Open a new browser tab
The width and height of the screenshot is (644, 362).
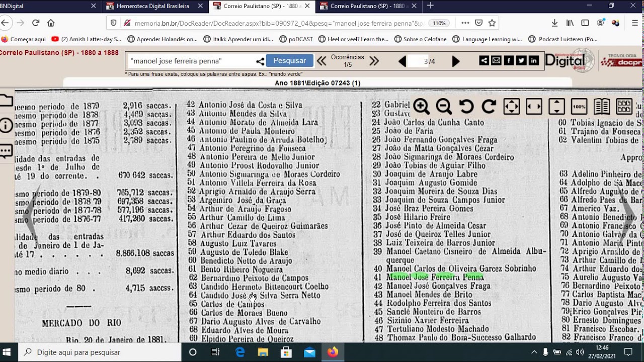click(x=430, y=6)
